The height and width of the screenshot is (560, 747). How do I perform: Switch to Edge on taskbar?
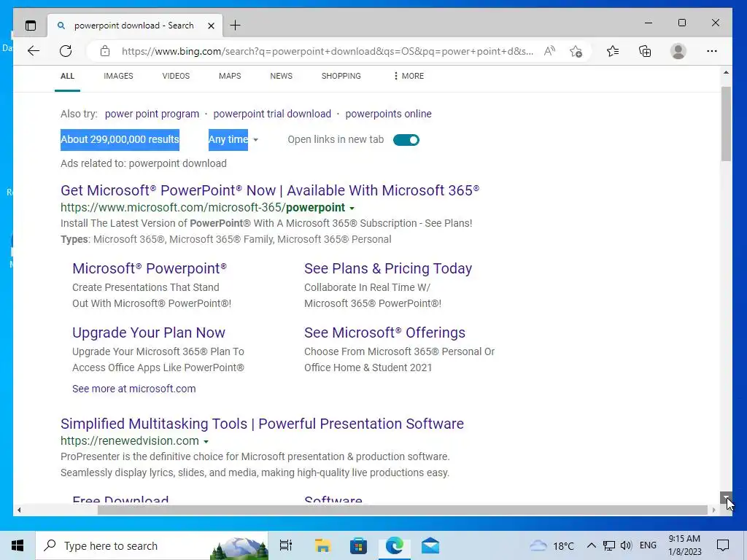click(x=395, y=545)
